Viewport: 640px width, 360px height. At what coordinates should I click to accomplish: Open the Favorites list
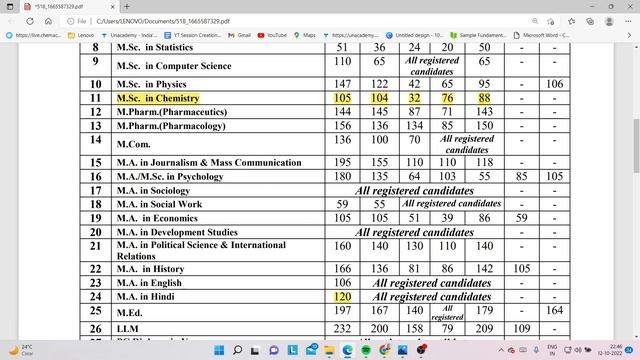click(x=571, y=21)
